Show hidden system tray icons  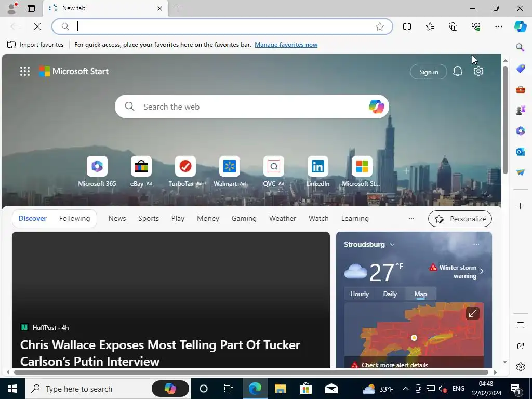pyautogui.click(x=405, y=389)
